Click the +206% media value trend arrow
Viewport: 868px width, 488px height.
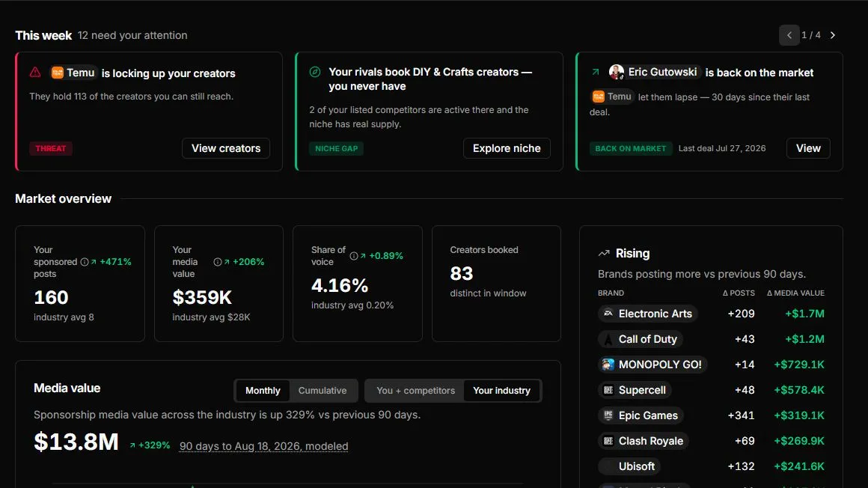[227, 262]
